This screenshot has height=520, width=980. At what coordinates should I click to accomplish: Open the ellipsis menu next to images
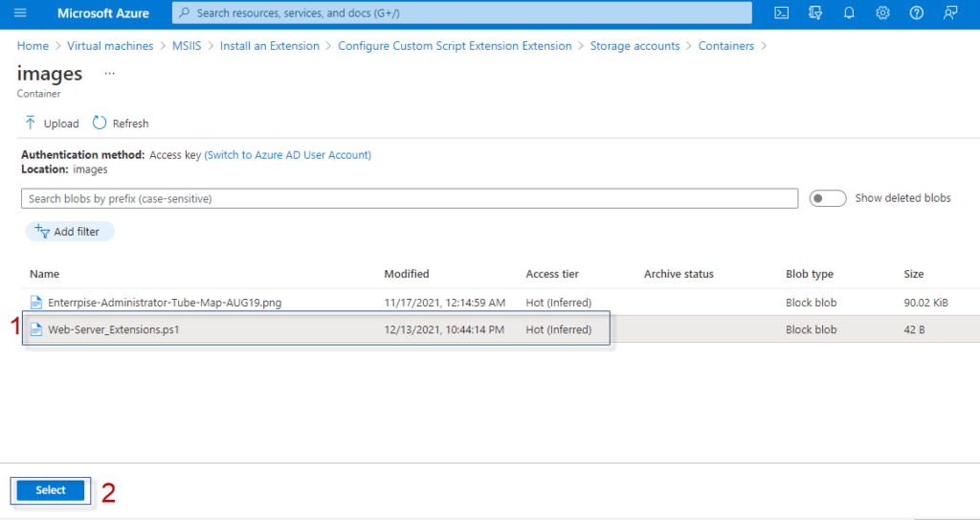tap(110, 74)
